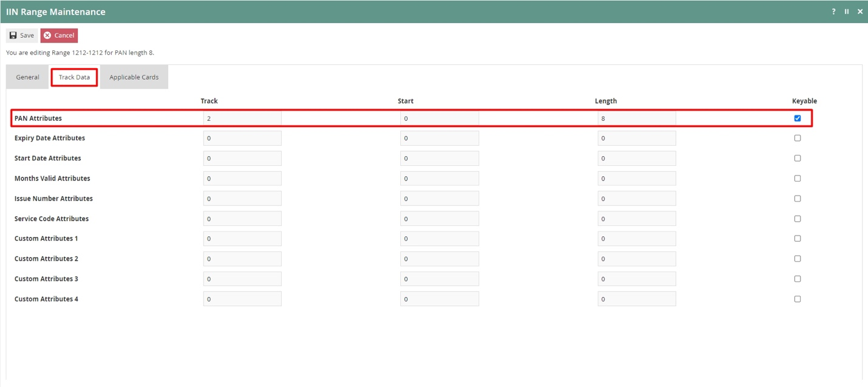Switch to the General tab
The image size is (868, 387).
[27, 77]
